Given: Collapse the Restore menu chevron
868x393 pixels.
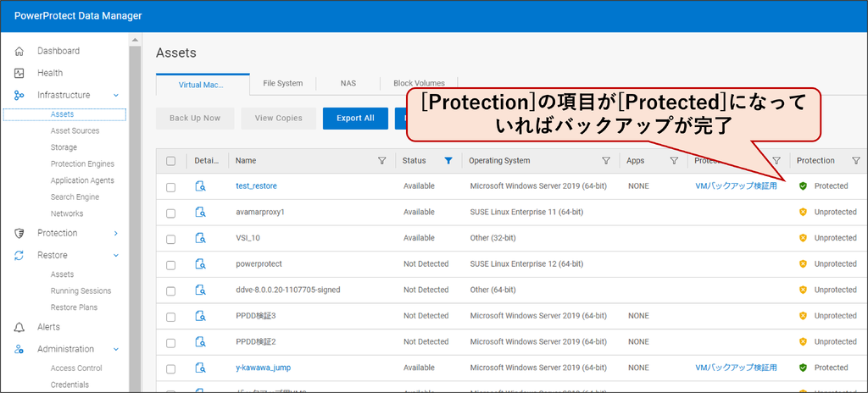Looking at the screenshot, I should pos(115,255).
